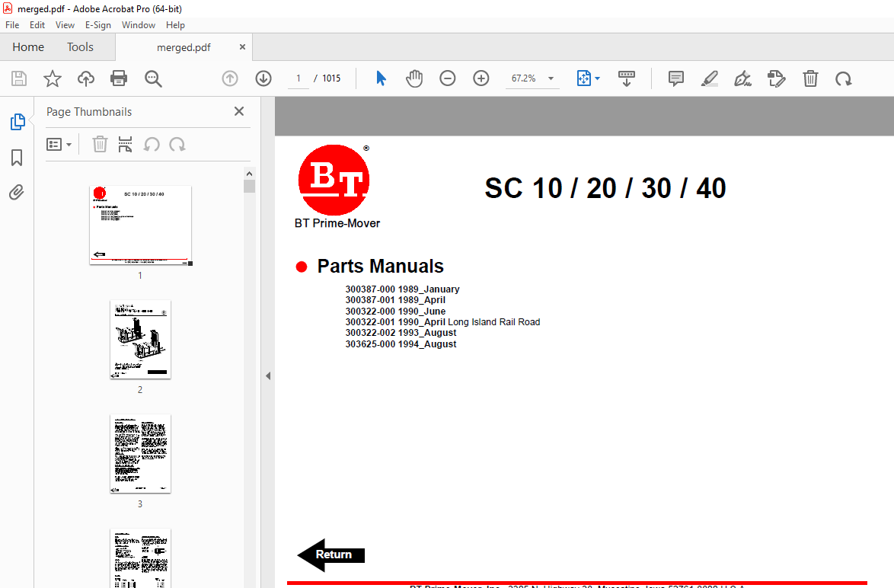Click the Fit page icon
The height and width of the screenshot is (588, 894).
tap(584, 78)
